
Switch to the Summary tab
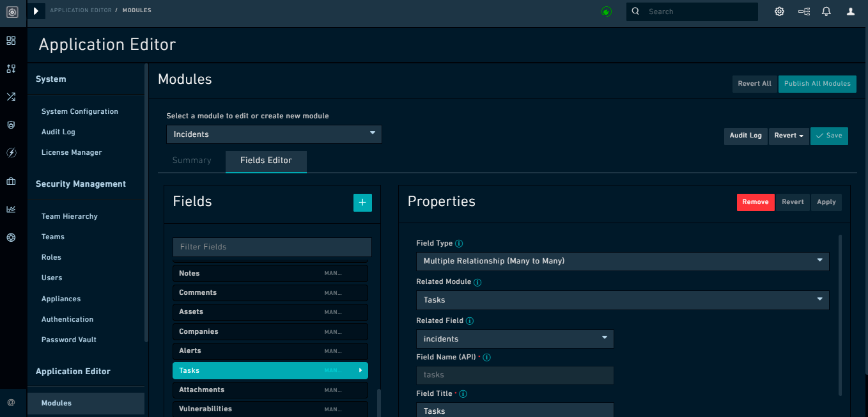[192, 161]
